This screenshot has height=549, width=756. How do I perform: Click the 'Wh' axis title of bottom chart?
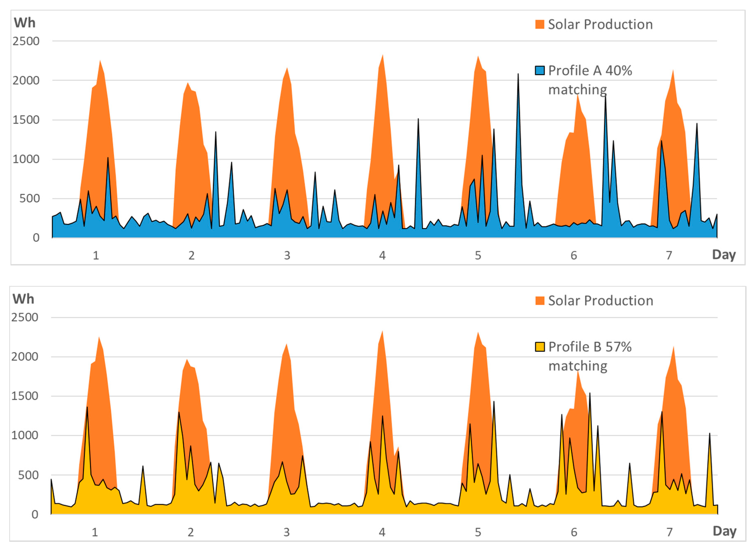[23, 299]
